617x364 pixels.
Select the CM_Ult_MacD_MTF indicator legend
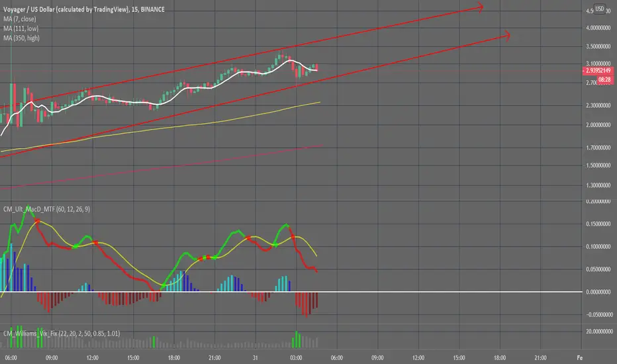[x=46, y=209]
